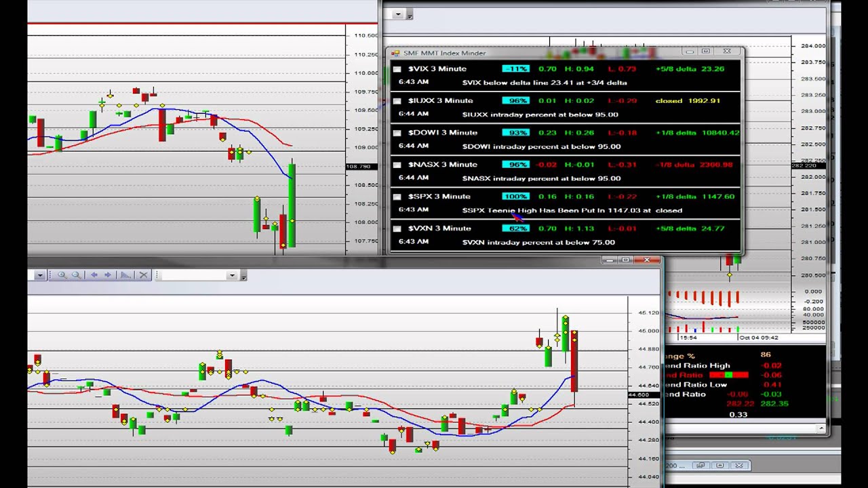Click the green 282.35 value

coord(774,403)
